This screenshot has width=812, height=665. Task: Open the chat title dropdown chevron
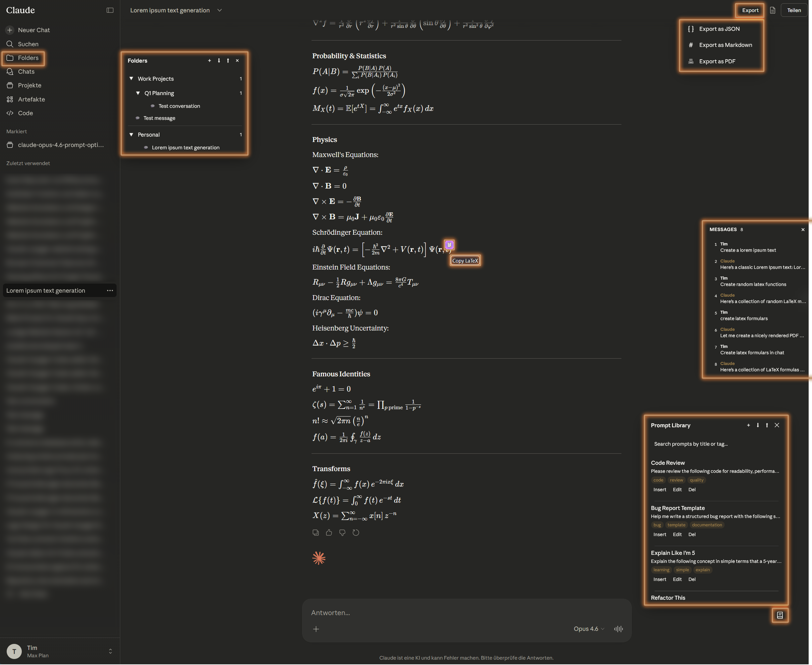point(219,10)
